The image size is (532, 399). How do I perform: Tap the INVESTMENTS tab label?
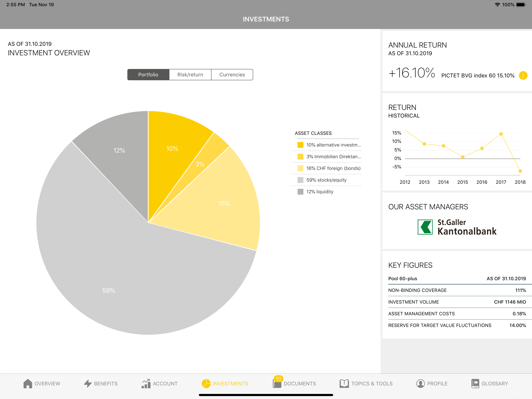(x=231, y=384)
